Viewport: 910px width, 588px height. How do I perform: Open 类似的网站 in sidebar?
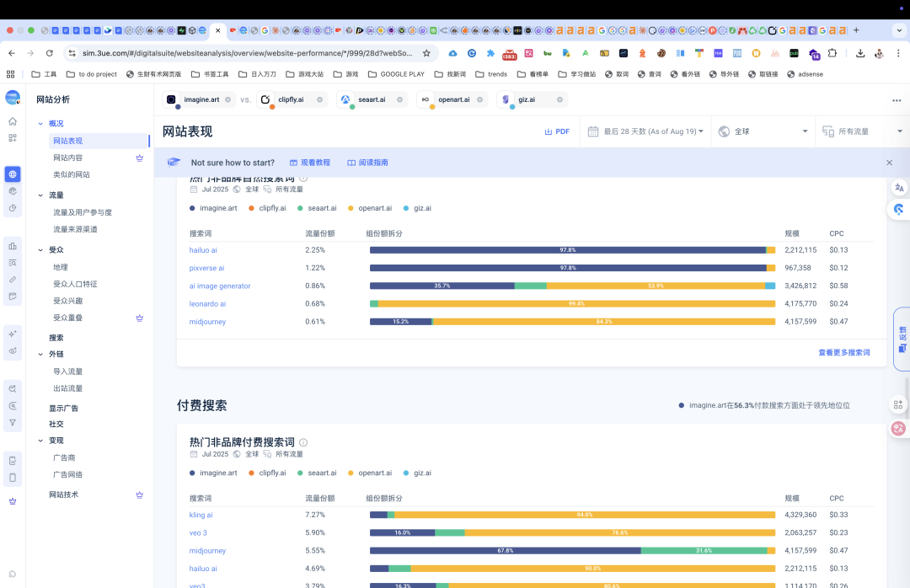click(72, 174)
